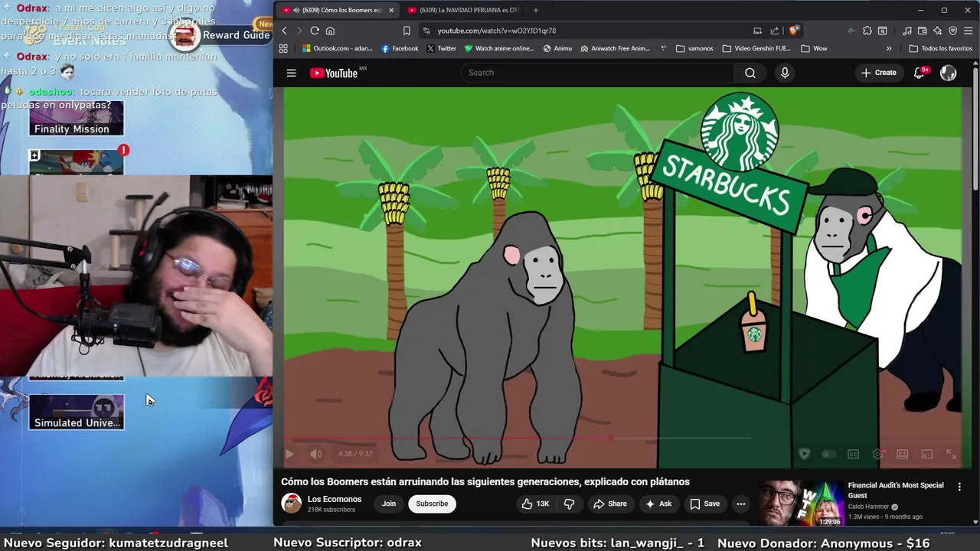Mute the video with the volume icon

pos(315,454)
